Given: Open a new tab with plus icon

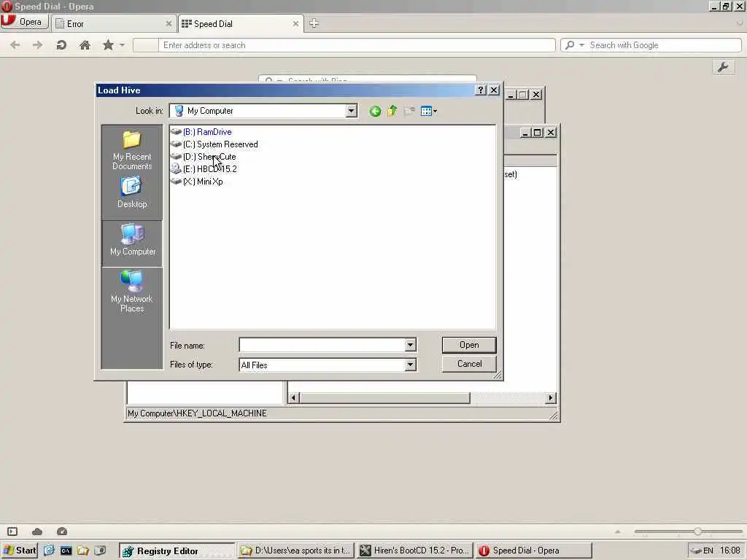Looking at the screenshot, I should [x=314, y=23].
